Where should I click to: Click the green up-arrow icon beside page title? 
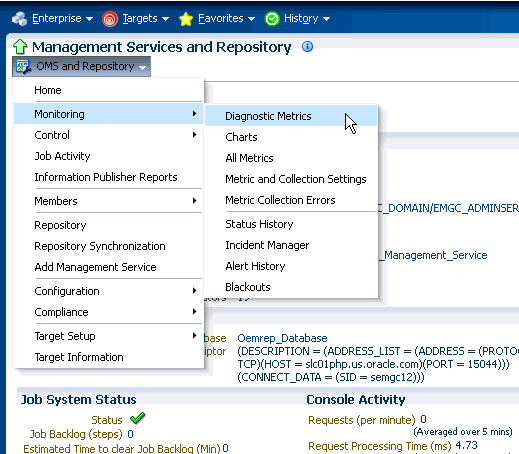click(x=20, y=47)
